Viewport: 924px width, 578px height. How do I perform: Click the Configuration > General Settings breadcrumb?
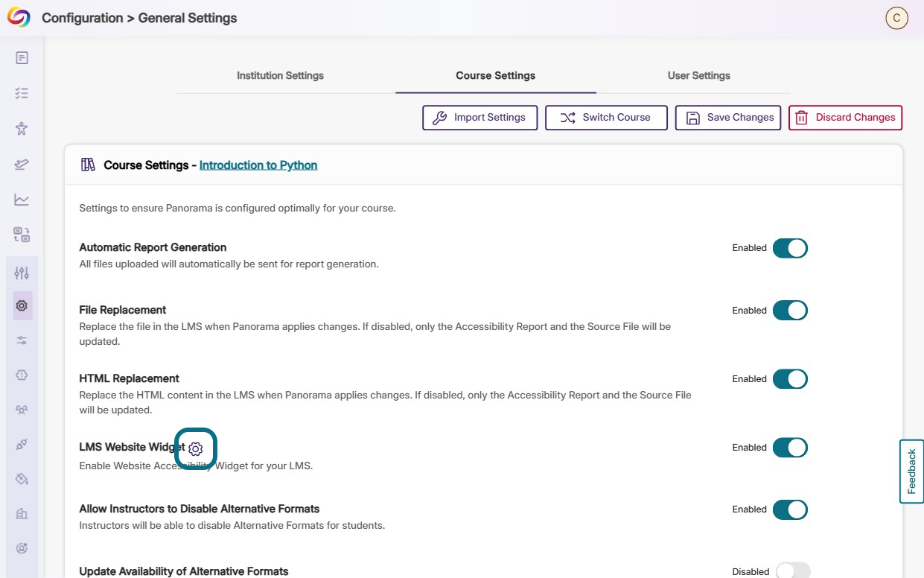(139, 18)
